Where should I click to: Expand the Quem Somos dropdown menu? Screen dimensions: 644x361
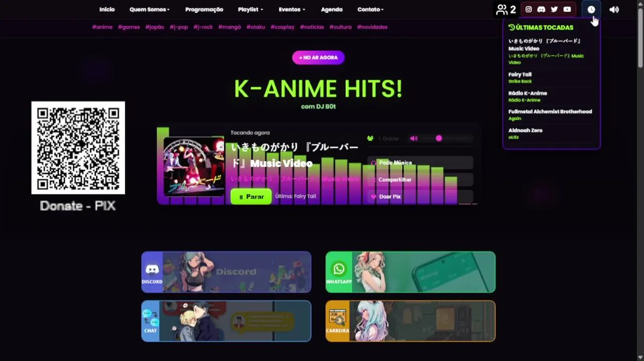(x=149, y=10)
